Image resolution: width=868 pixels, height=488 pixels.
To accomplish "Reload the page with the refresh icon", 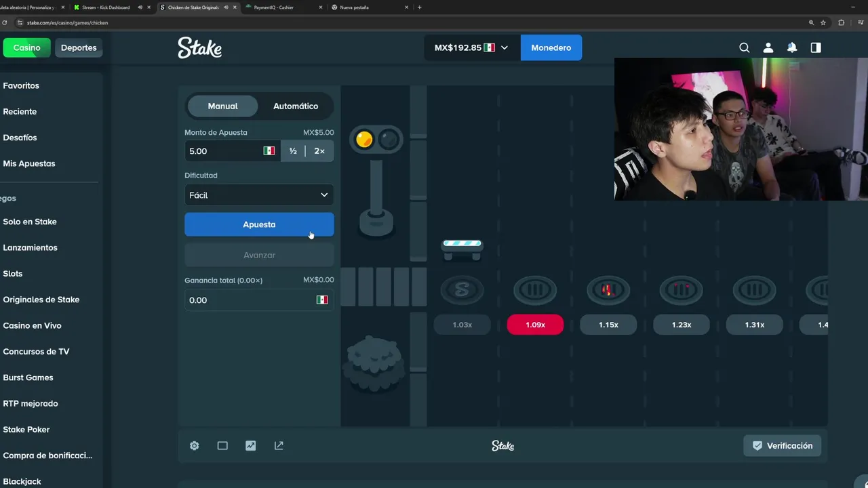I will point(5,22).
